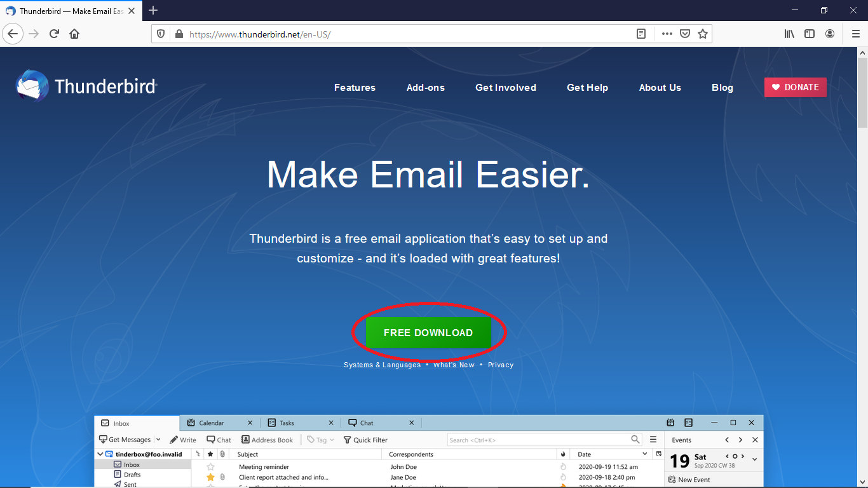Click the address bar URL field
Viewport: 868px width, 488px height.
point(407,34)
